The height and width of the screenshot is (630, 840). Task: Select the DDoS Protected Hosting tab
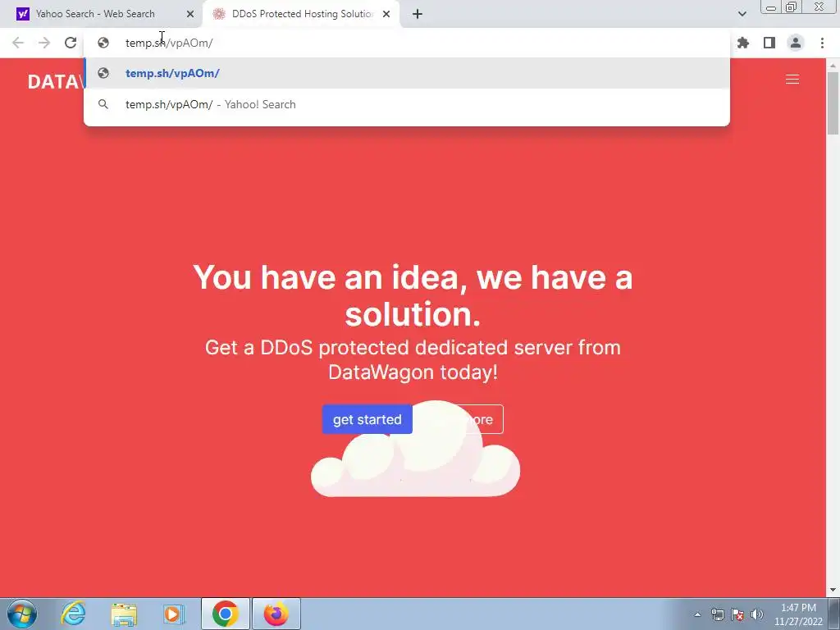(302, 14)
